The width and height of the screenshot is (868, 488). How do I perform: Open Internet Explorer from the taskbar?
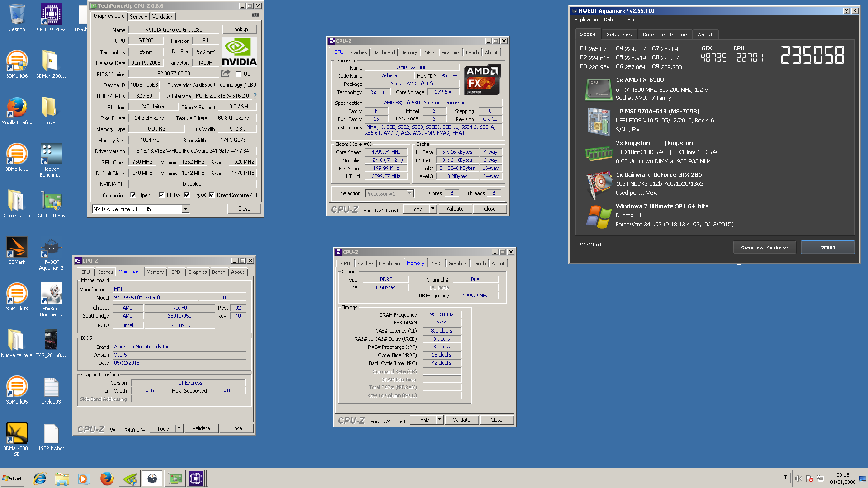click(40, 479)
